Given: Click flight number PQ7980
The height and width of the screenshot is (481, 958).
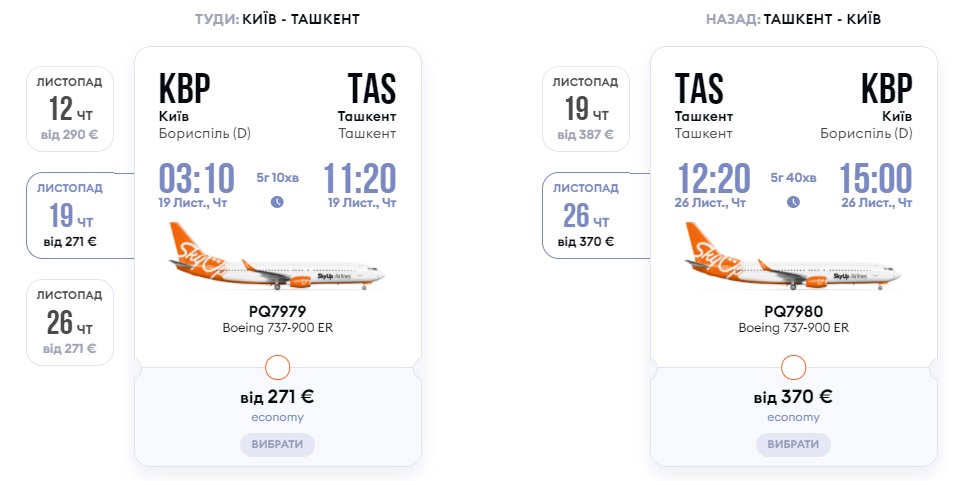Looking at the screenshot, I should [793, 311].
